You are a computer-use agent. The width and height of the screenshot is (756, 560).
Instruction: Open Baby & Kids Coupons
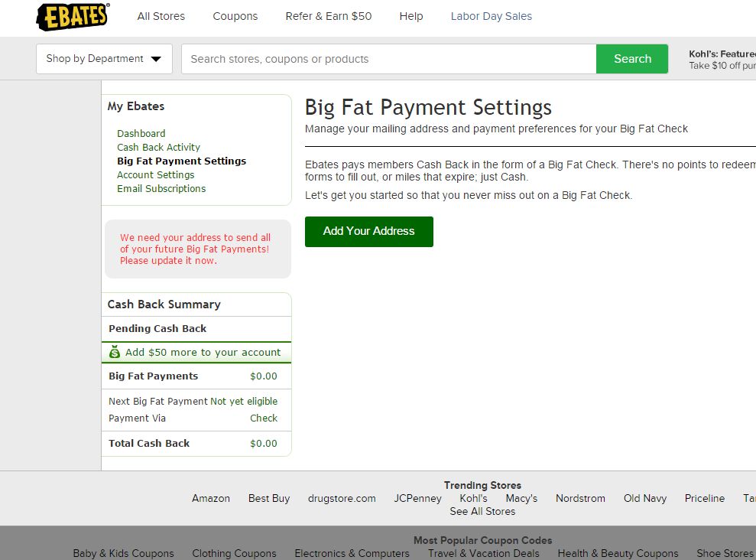[123, 553]
